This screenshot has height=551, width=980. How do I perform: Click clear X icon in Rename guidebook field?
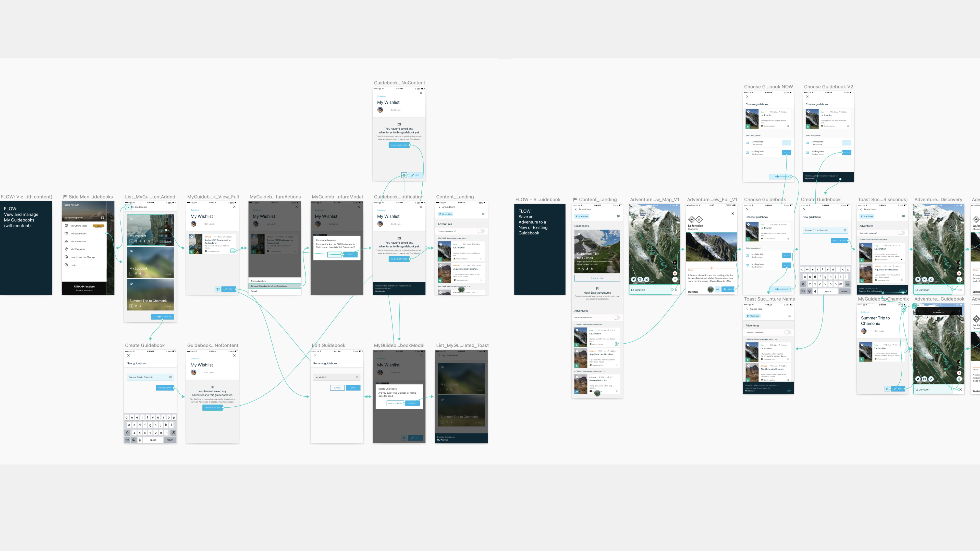coord(357,377)
